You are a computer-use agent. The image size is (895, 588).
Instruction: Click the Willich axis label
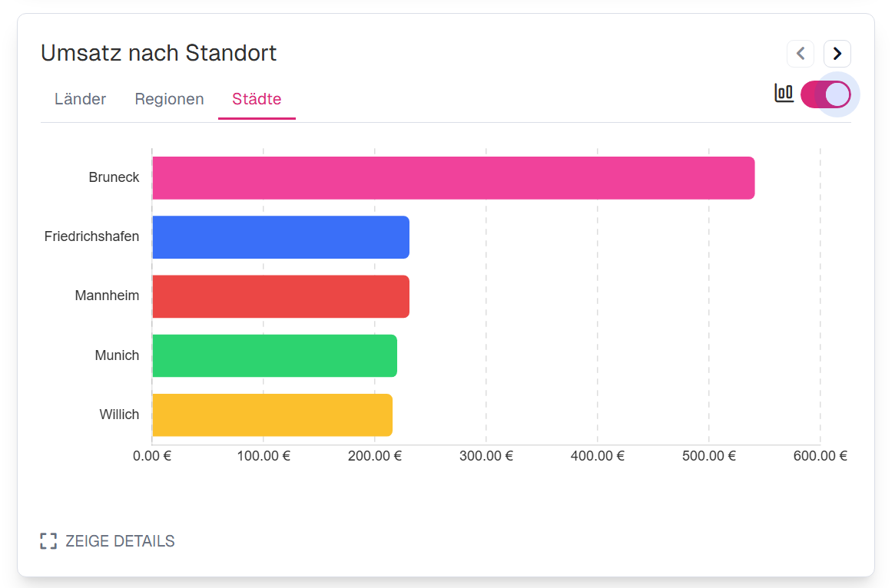point(120,415)
